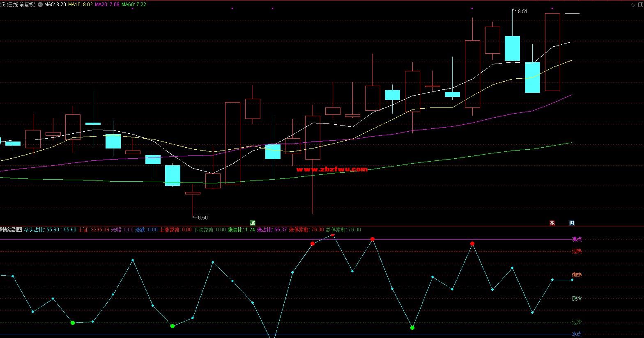
Task: Click the small red candlestick above the 6.50 low
Action: tap(193, 193)
